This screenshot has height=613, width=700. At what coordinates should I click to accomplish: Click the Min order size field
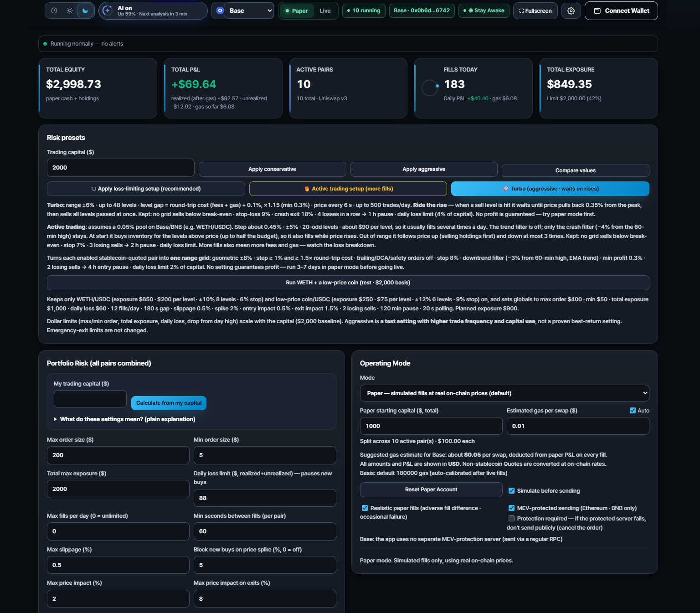[265, 455]
